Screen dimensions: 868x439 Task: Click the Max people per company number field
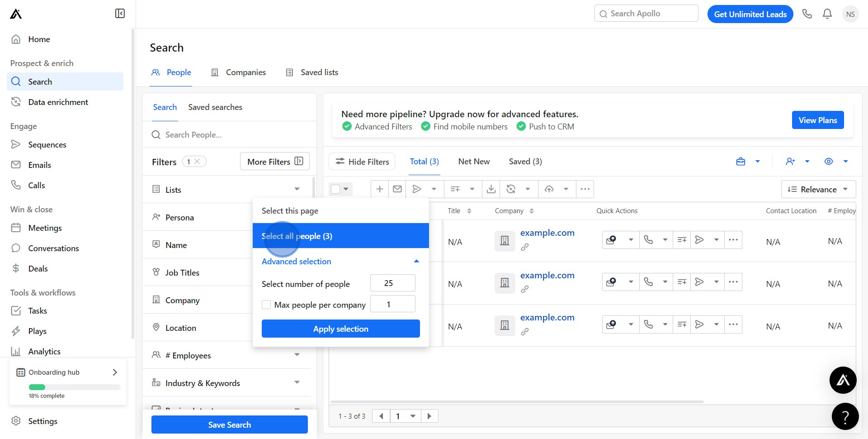click(x=392, y=304)
